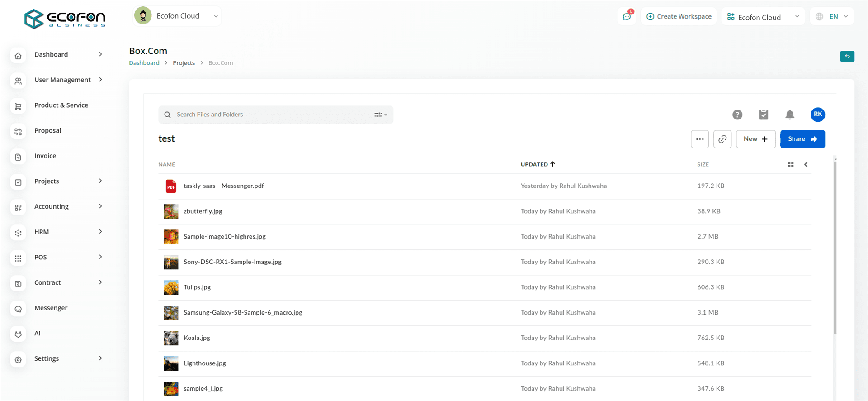This screenshot has width=868, height=401.
Task: Open the notifications bell icon
Action: click(790, 115)
